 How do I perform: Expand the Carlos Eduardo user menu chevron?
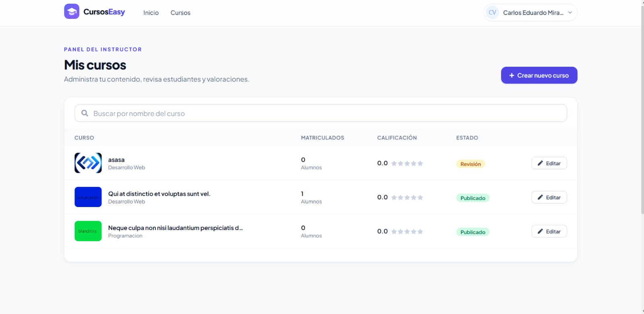[x=570, y=12]
